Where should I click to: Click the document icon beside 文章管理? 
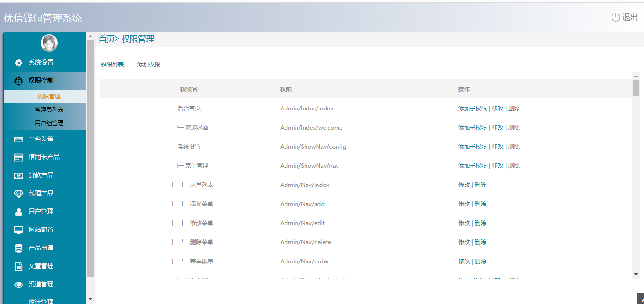click(19, 266)
